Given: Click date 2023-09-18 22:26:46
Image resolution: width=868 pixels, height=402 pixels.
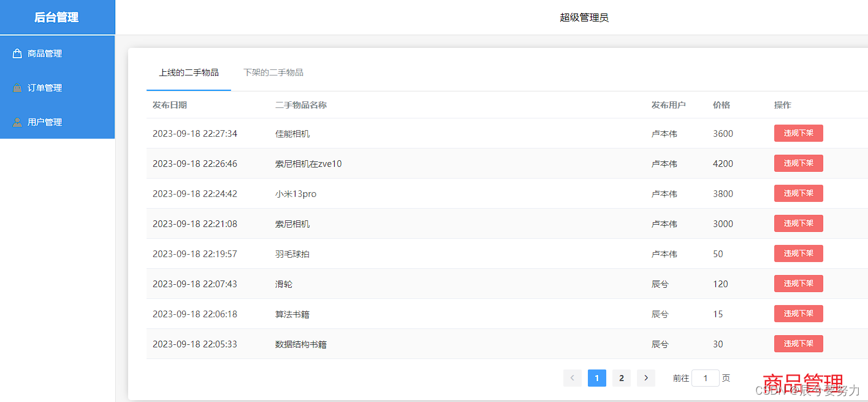Looking at the screenshot, I should pos(195,163).
